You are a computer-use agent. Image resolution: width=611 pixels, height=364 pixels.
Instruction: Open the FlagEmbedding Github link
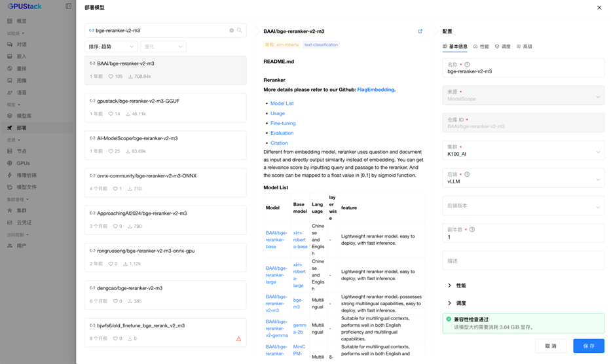pyautogui.click(x=376, y=90)
